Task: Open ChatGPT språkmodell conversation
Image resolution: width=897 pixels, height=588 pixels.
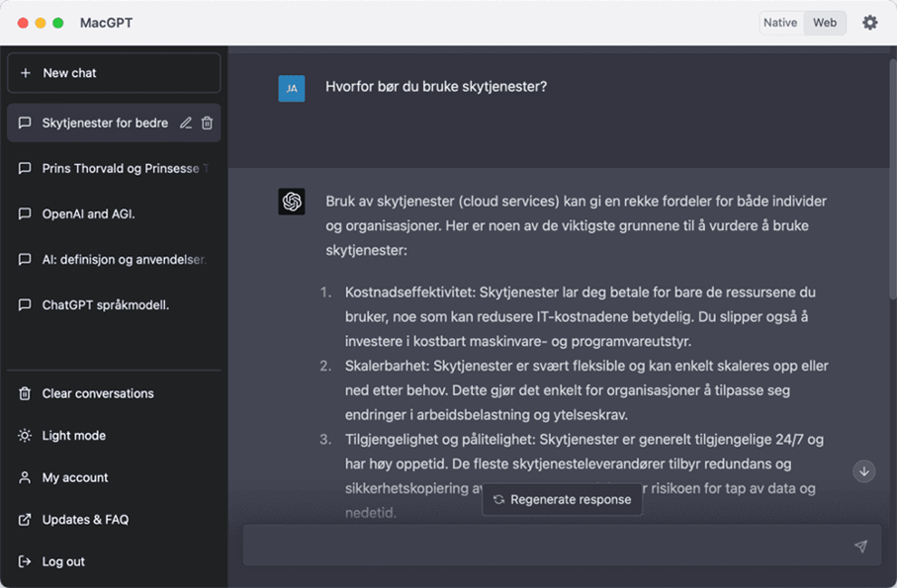Action: tap(105, 305)
